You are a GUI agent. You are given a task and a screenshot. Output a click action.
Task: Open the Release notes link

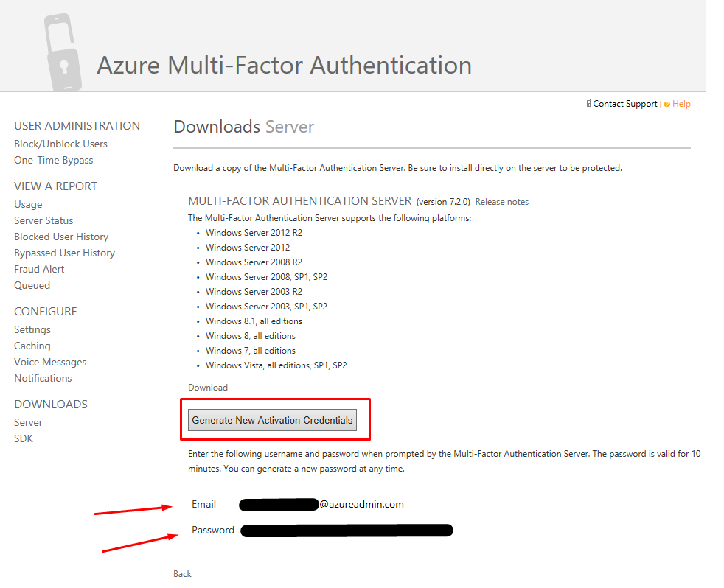click(x=502, y=202)
